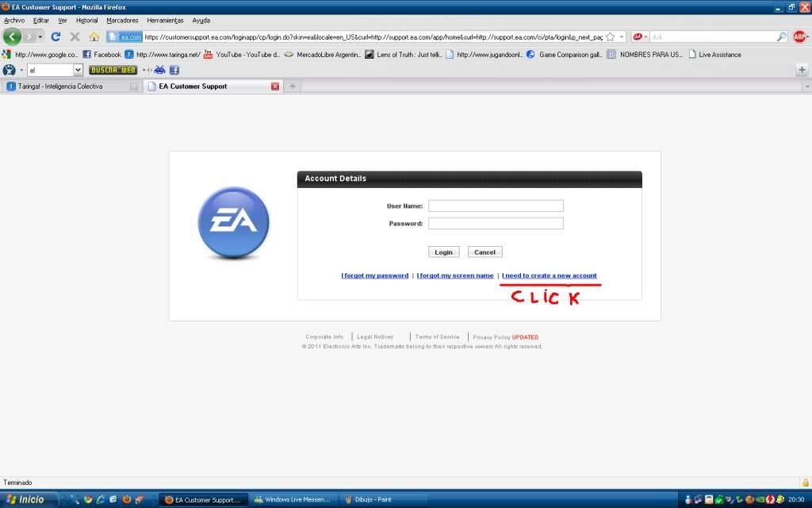Open the Marcadores menu
The height and width of the screenshot is (508, 812).
[x=122, y=20]
